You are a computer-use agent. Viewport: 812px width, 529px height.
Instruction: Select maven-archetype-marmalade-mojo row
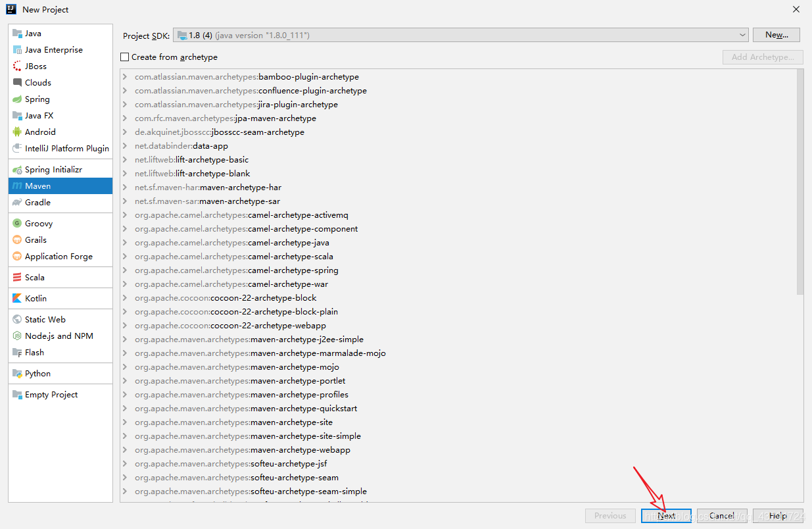[x=458, y=353]
